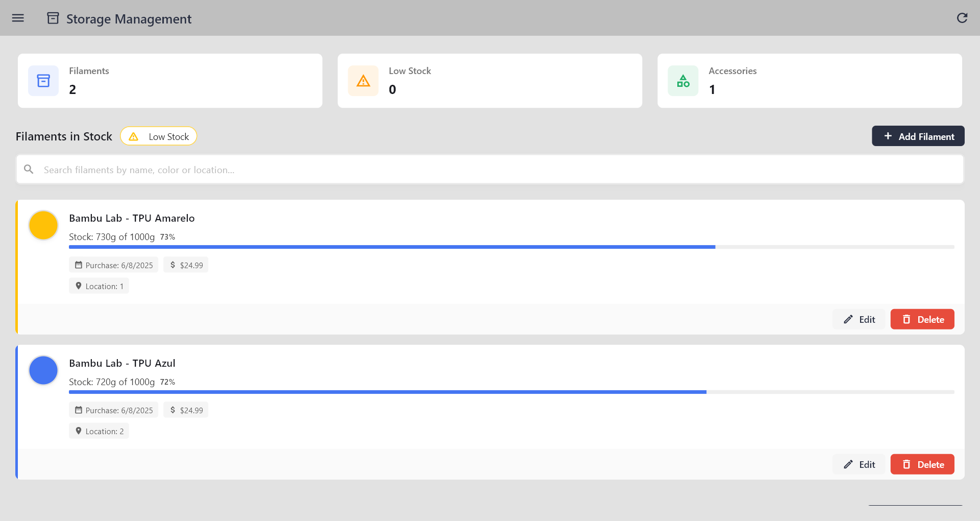Click the TPU Azul purchase date chip
Viewport: 980px width, 521px height.
click(114, 410)
